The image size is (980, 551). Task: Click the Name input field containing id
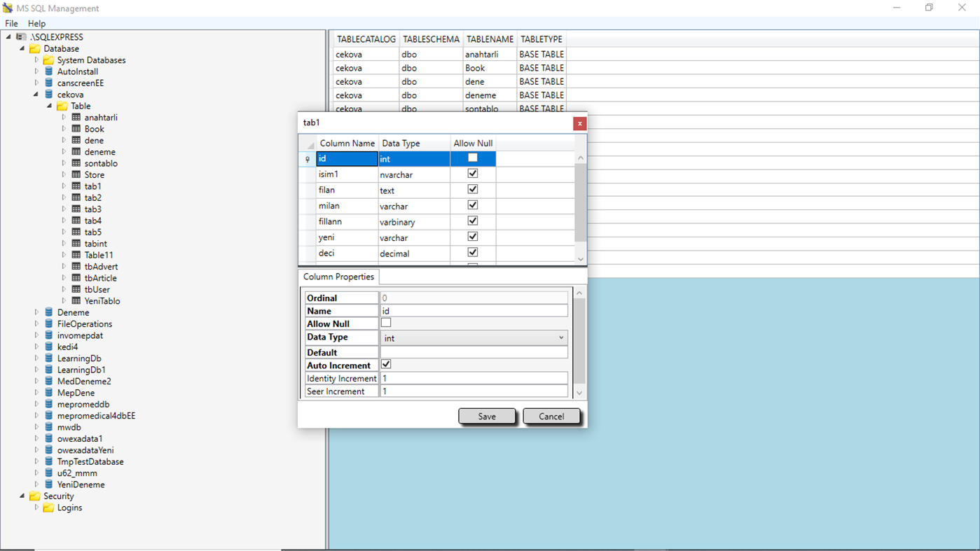tap(474, 311)
